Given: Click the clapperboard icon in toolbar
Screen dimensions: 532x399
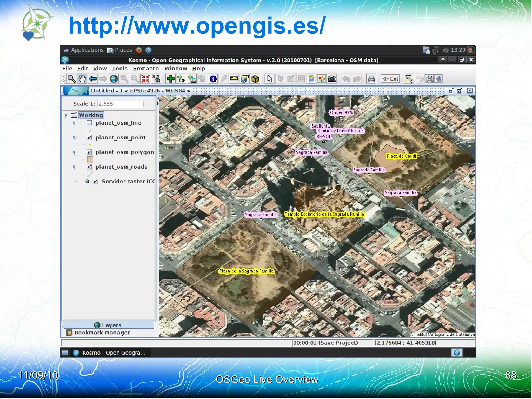Looking at the screenshot, I should click(430, 79).
